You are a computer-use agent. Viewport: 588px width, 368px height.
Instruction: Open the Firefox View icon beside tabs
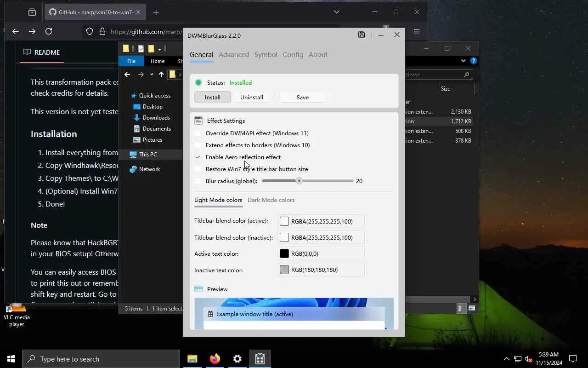32,12
